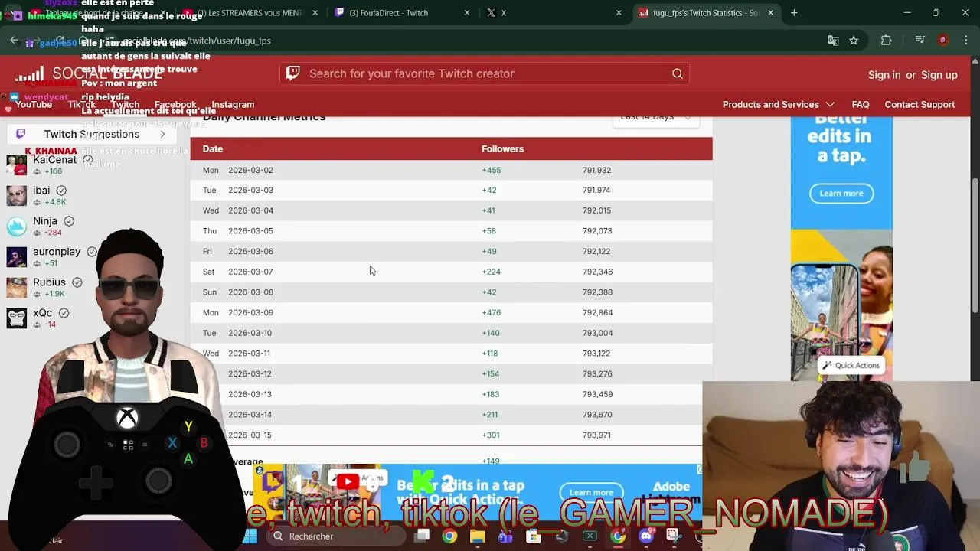This screenshot has height=551, width=980.
Task: Open Chrome's three-dot menu
Action: point(965,41)
